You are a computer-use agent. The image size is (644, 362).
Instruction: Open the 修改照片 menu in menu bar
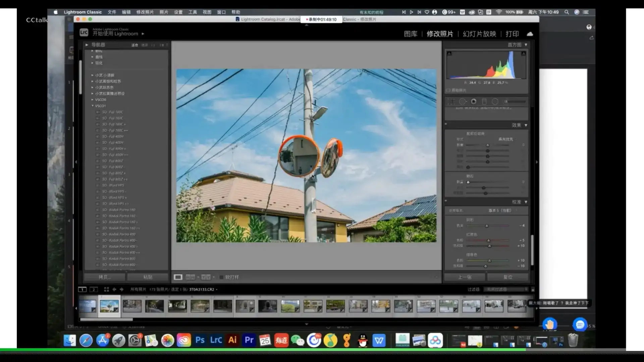145,12
